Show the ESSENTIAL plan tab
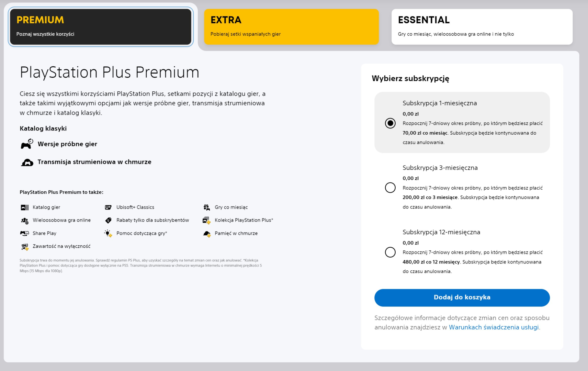588x371 pixels. (x=482, y=27)
